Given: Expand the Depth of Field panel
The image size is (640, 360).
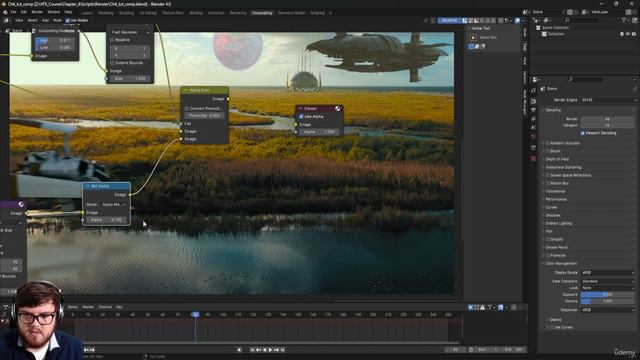Looking at the screenshot, I should 557,159.
